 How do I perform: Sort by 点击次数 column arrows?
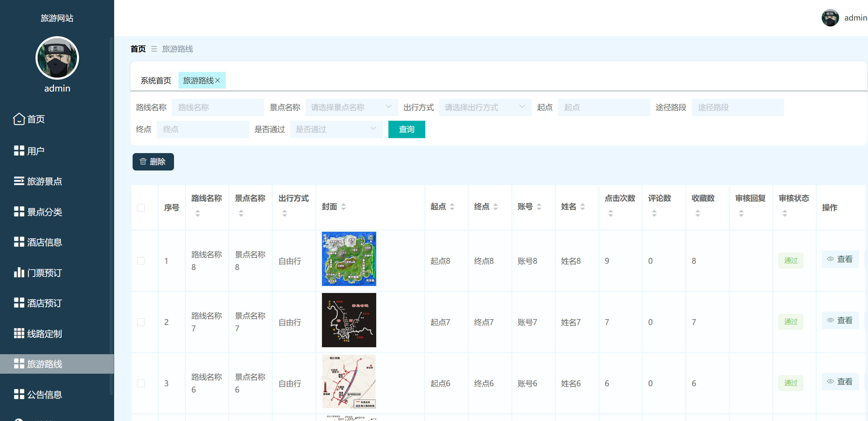pos(611,213)
